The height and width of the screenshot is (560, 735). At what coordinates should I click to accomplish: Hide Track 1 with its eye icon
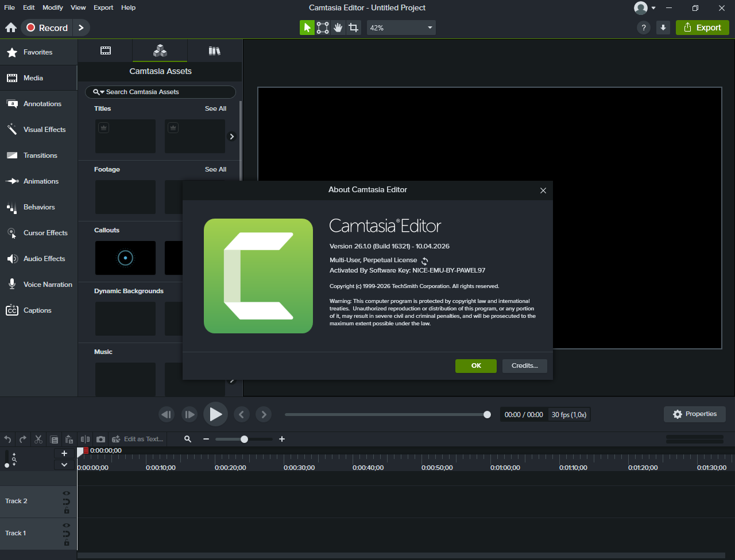click(x=67, y=526)
